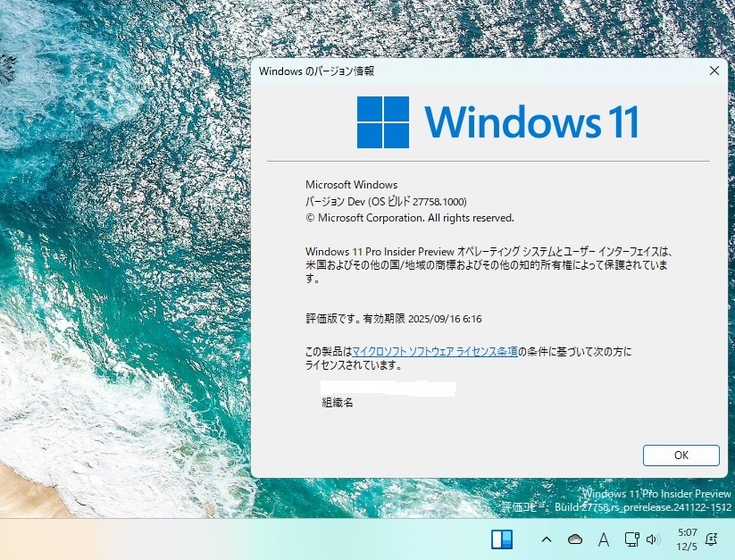
Task: Click the copyright Microsoft Corporation line
Action: point(410,218)
